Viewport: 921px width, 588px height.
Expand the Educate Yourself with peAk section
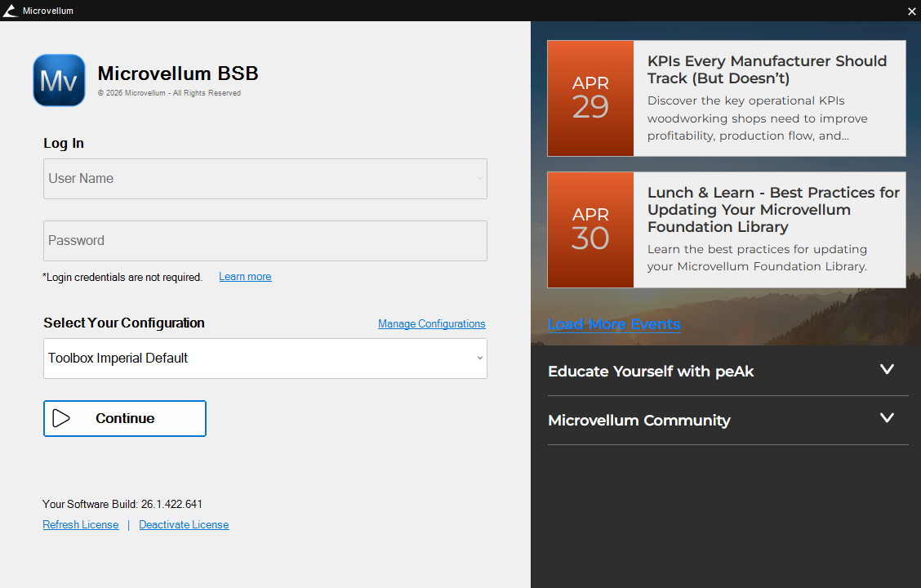tap(887, 370)
